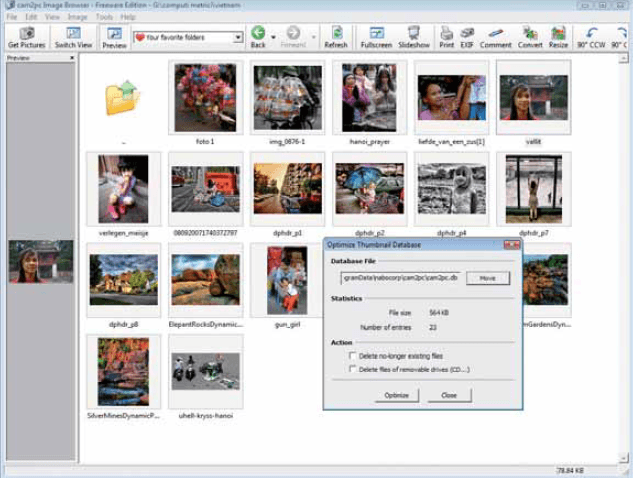This screenshot has width=633, height=478.
Task: Select the dphdr_p4 black-and-white thumbnail
Action: pos(452,188)
